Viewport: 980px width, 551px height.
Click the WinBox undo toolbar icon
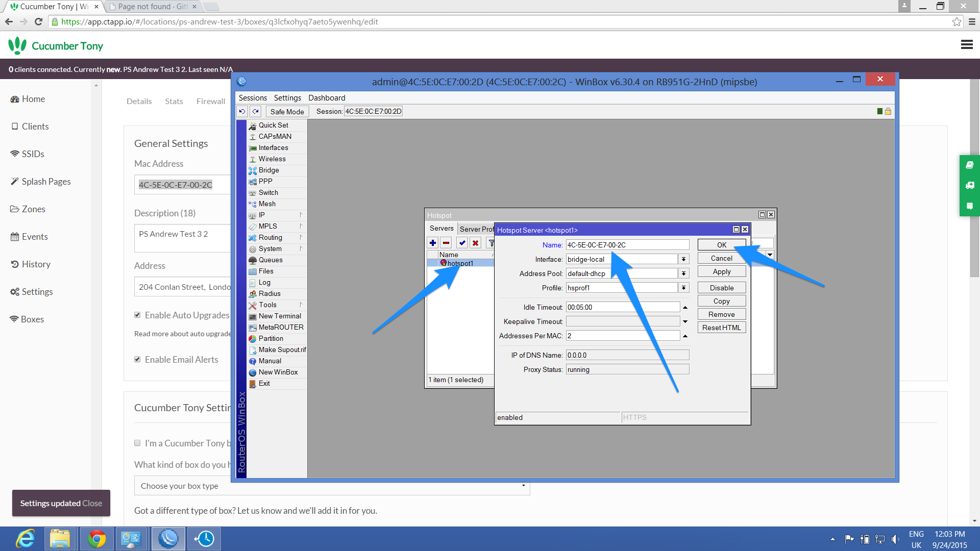click(242, 111)
